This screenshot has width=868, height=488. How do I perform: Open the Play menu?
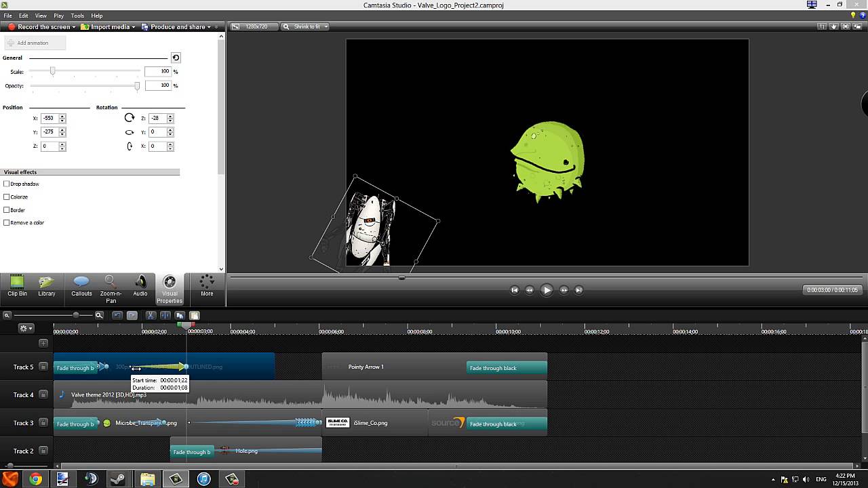pyautogui.click(x=59, y=16)
